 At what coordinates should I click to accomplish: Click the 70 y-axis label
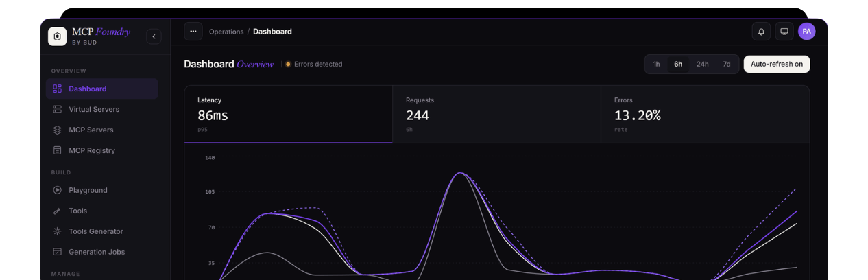point(211,227)
